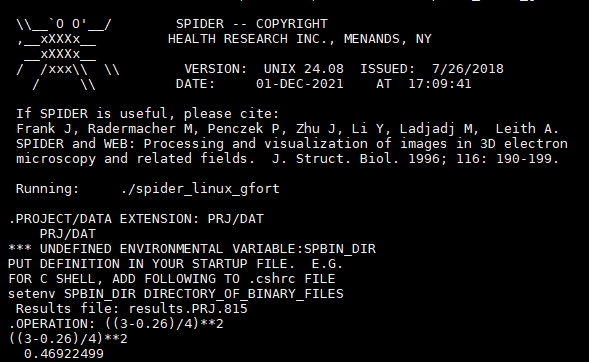Click 'HEALTH RESEARCH INC., MENANDS, NY' line

click(x=300, y=39)
